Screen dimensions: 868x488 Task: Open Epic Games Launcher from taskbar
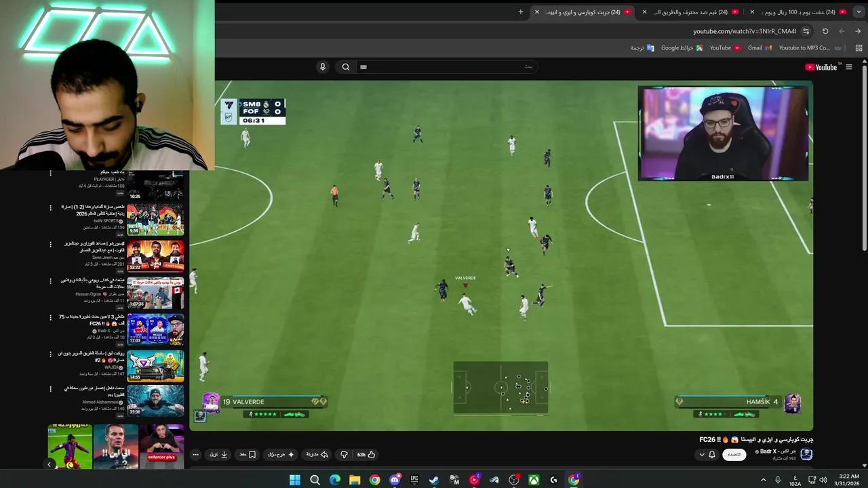[414, 480]
